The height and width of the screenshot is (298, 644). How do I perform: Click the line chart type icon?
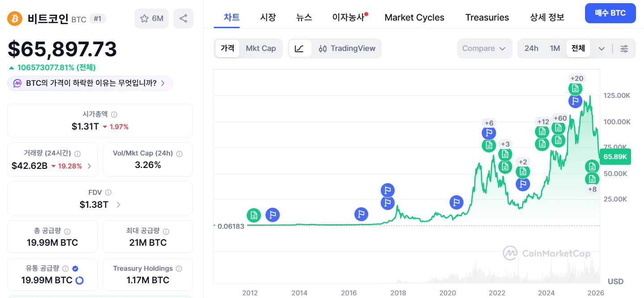(x=299, y=48)
